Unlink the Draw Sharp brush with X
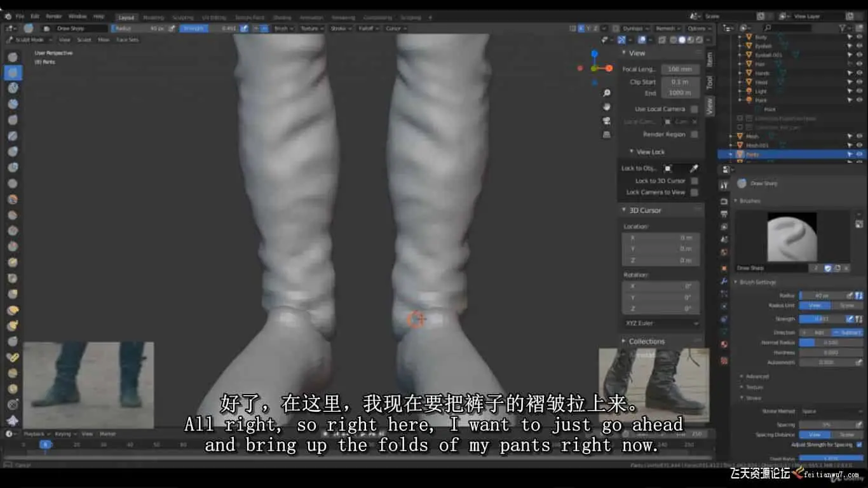The image size is (868, 488). point(846,268)
